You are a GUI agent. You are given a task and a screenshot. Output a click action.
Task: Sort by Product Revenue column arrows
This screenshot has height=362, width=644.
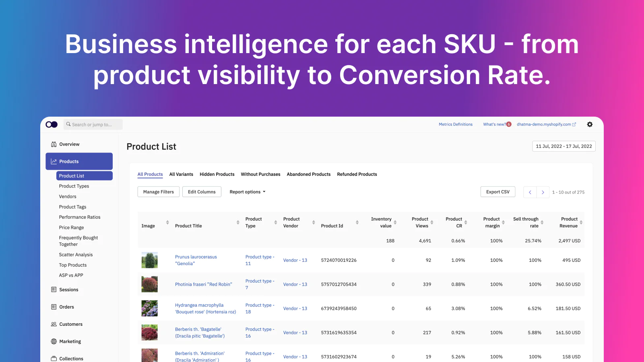581,222
